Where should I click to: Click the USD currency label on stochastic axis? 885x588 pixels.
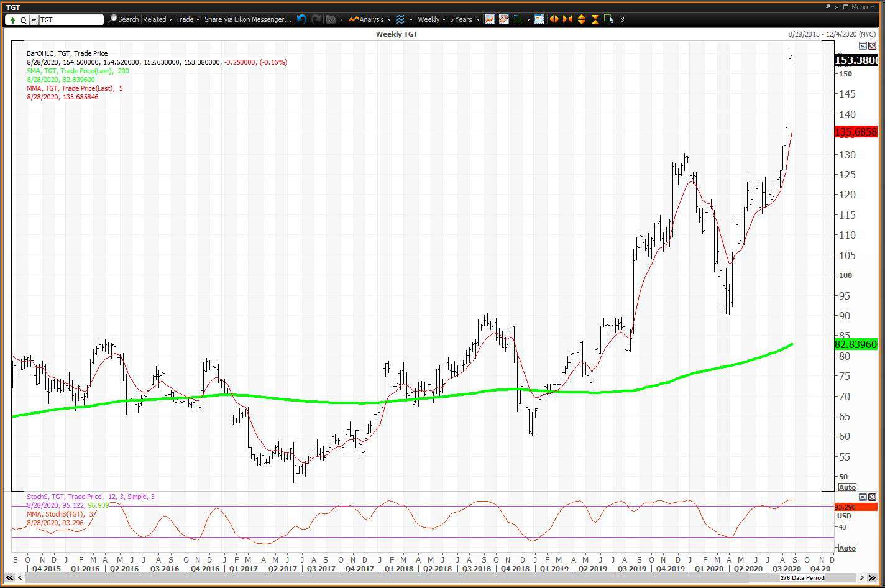pyautogui.click(x=845, y=517)
